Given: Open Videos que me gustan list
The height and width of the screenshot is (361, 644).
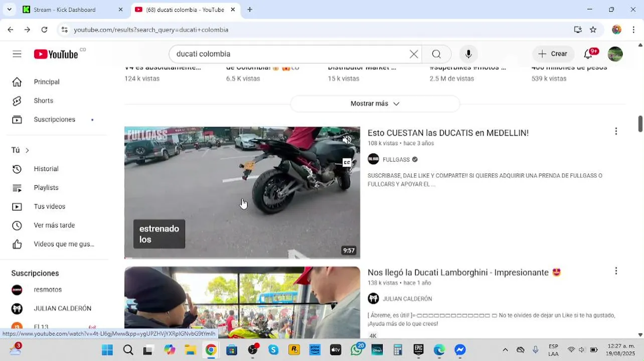Looking at the screenshot, I should pos(64,244).
